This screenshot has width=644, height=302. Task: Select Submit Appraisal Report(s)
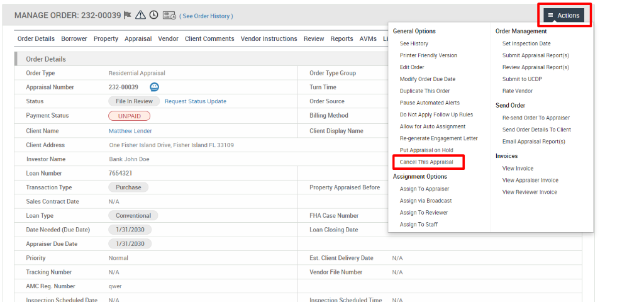(536, 55)
